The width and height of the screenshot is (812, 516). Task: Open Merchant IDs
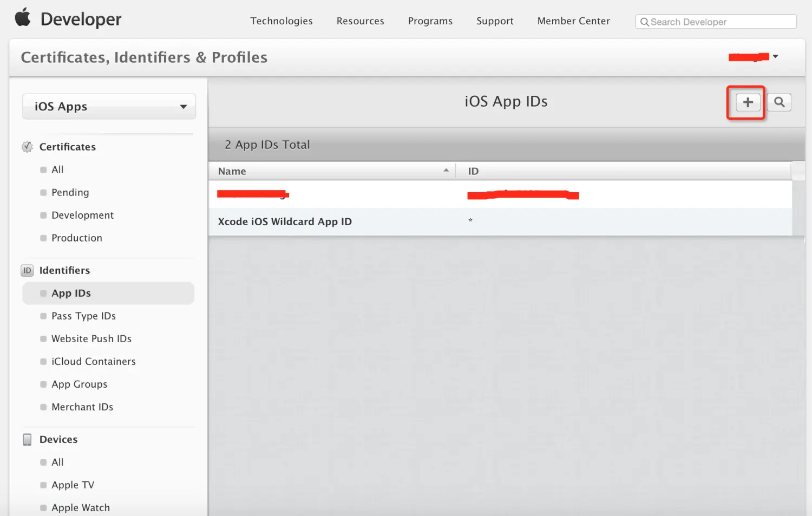82,407
